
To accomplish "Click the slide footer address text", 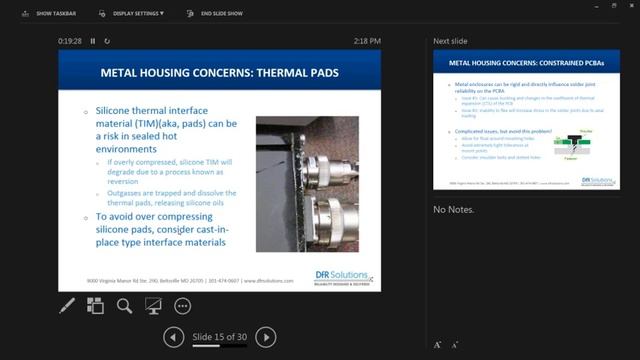I will tap(190, 281).
